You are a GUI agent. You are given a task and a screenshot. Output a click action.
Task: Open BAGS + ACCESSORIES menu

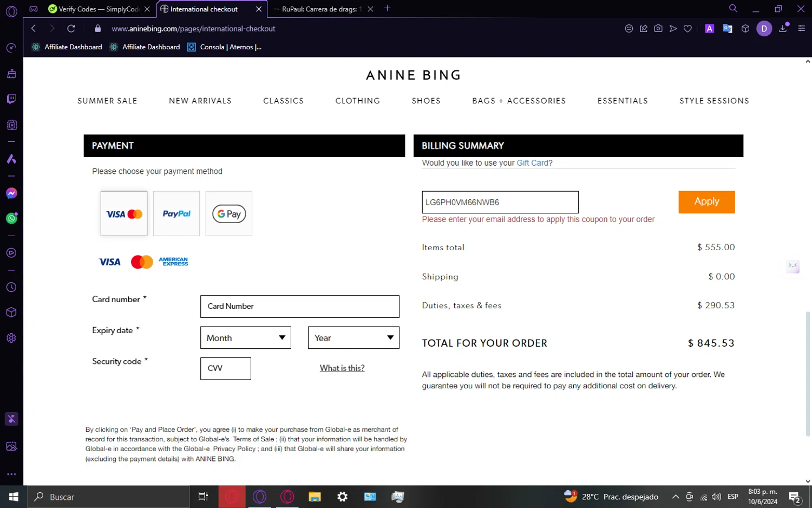click(519, 101)
